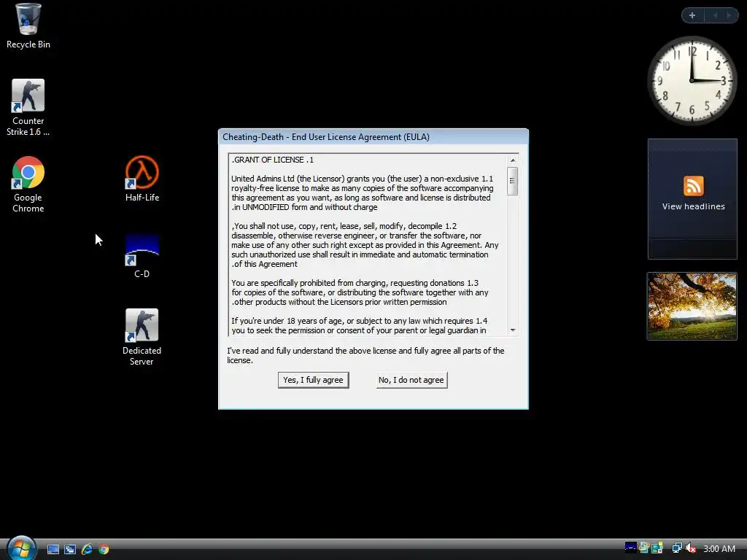This screenshot has height=560, width=747.
Task: Click the Cheating-Death EULA title bar
Action: click(373, 137)
